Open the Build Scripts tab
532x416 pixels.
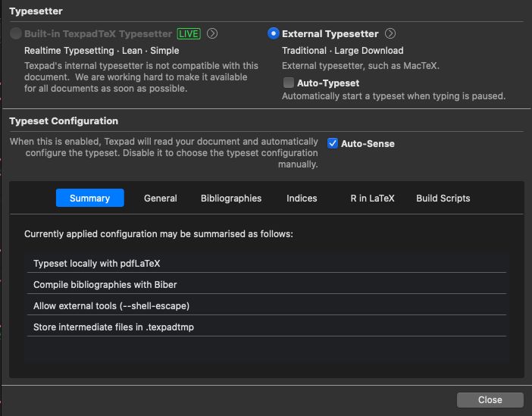[443, 198]
